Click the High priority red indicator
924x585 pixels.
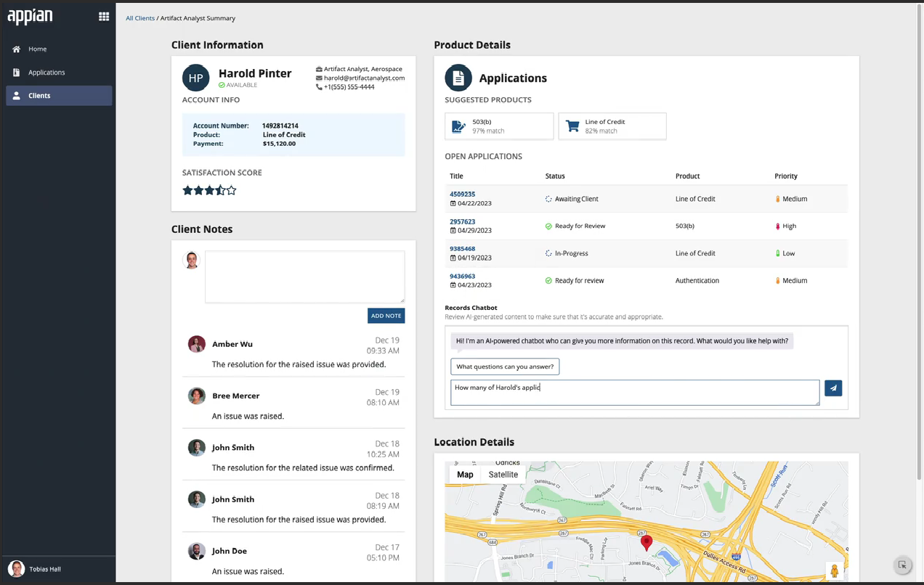coord(777,226)
